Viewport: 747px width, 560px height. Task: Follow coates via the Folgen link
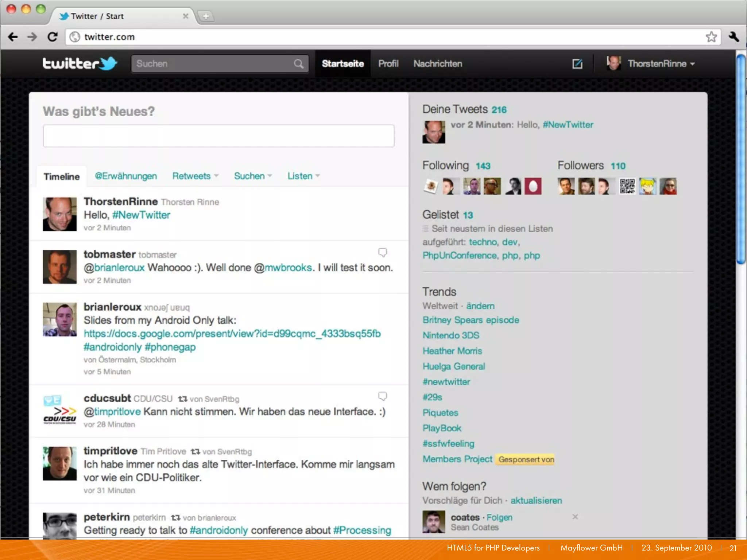[x=500, y=517]
